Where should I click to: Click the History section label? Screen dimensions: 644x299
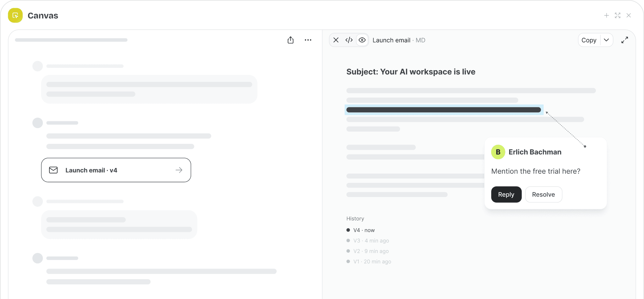pos(355,218)
